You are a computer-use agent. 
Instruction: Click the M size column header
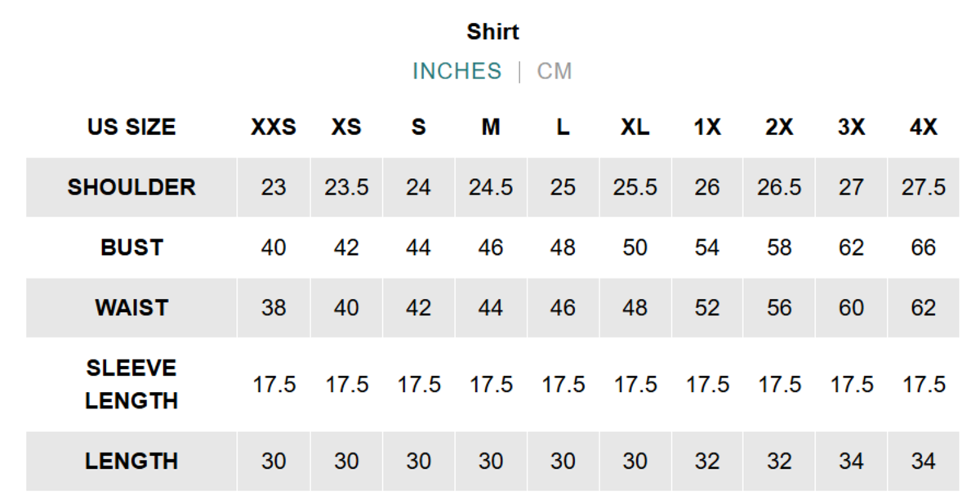pos(491,127)
